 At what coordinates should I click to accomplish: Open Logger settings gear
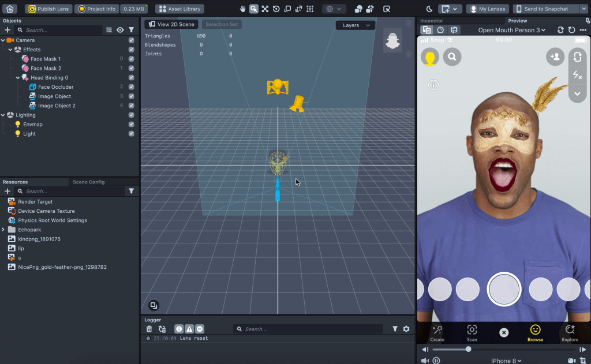pos(406,329)
